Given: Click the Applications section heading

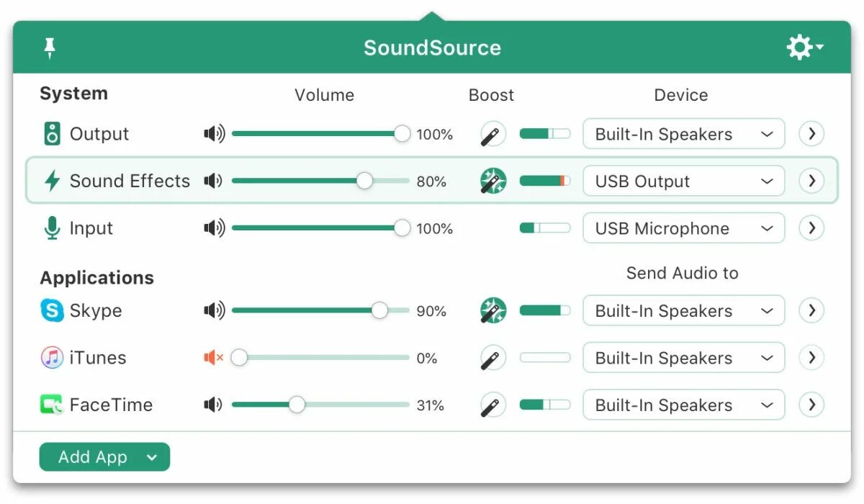Looking at the screenshot, I should tap(96, 278).
